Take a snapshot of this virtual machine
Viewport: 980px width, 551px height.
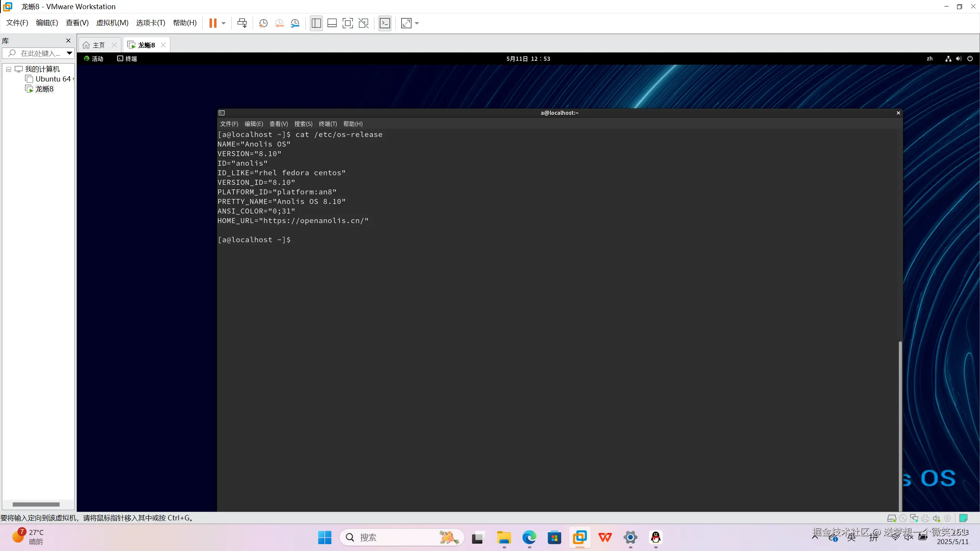pyautogui.click(x=263, y=23)
